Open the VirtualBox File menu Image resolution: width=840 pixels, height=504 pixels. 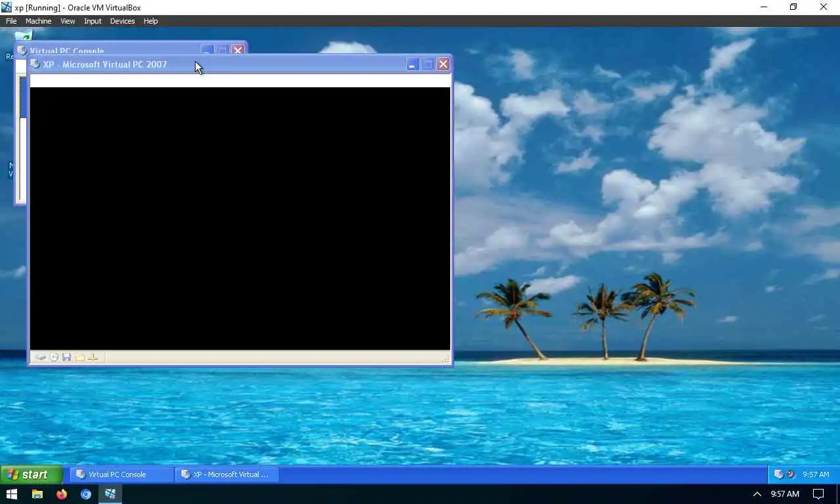point(11,21)
